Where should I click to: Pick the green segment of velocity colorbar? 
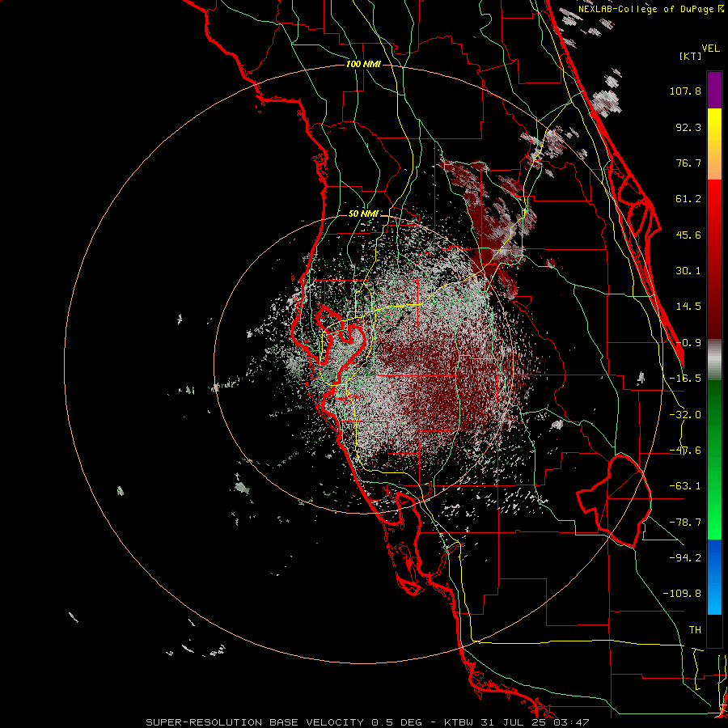(x=714, y=459)
